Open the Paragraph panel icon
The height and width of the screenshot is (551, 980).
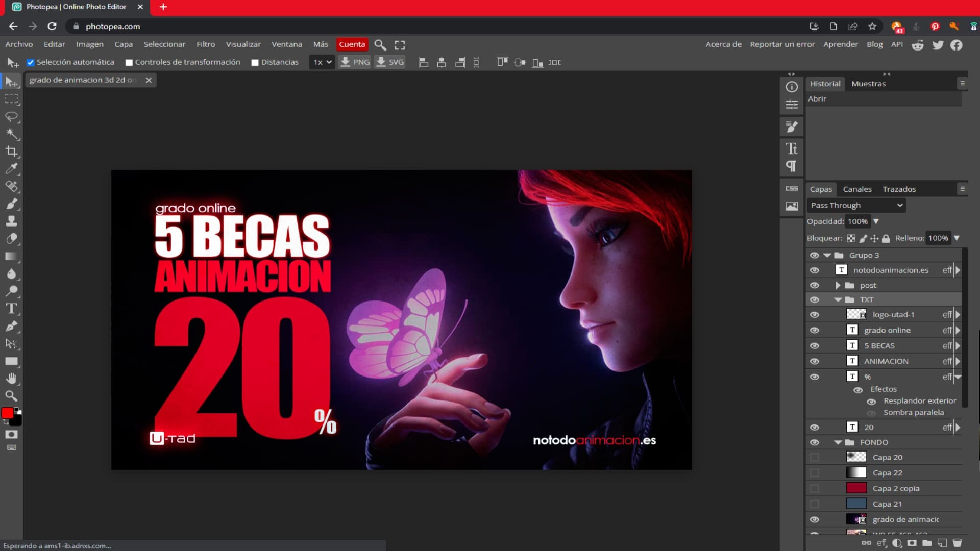[x=792, y=166]
